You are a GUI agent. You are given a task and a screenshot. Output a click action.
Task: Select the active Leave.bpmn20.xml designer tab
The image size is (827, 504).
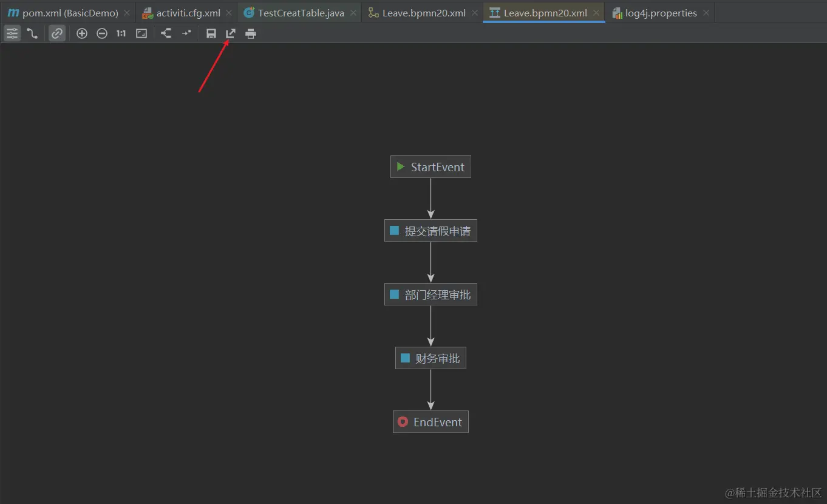545,13
